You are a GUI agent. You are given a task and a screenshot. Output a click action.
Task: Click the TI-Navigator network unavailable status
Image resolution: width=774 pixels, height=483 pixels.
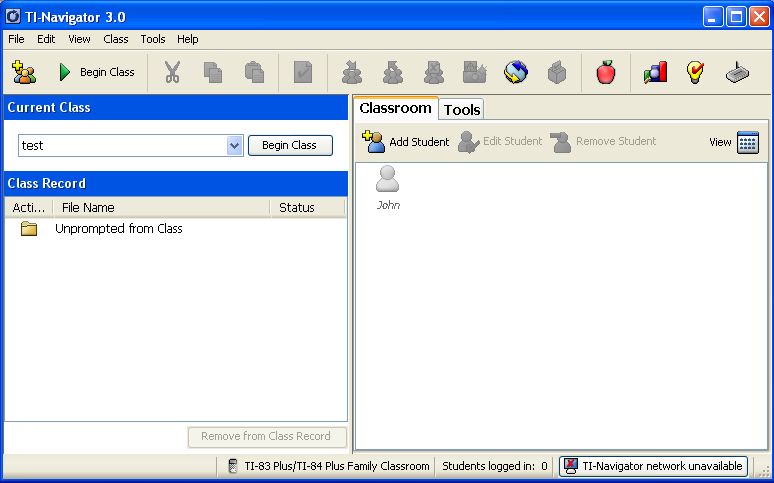653,466
